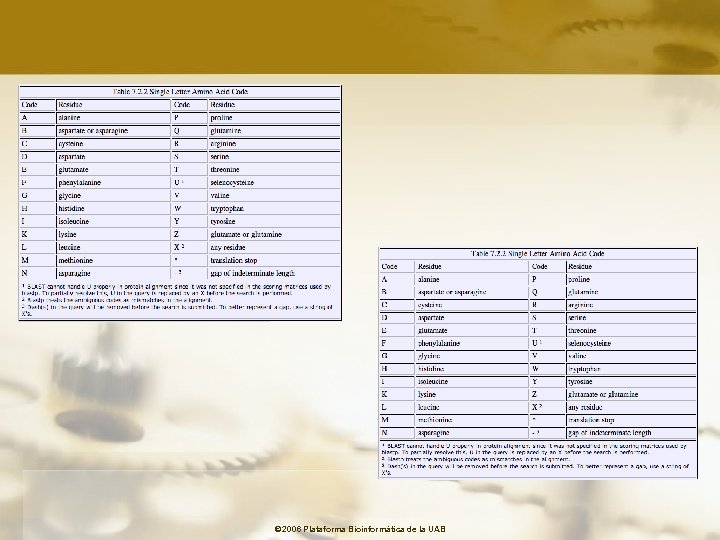Screen dimensions: 720x540
Task: Select 'methionine' in the upper-left table
Action: click(75, 260)
